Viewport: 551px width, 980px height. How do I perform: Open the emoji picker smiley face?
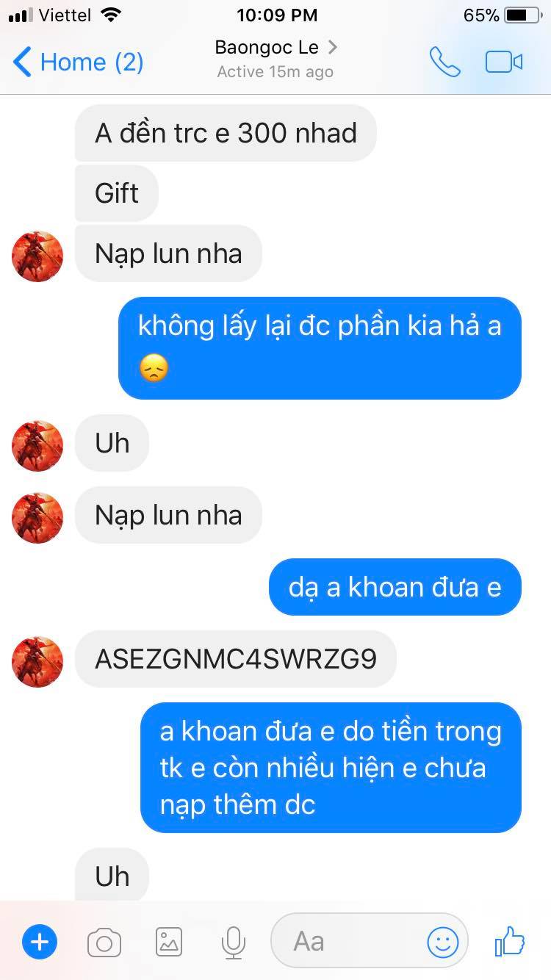443,942
